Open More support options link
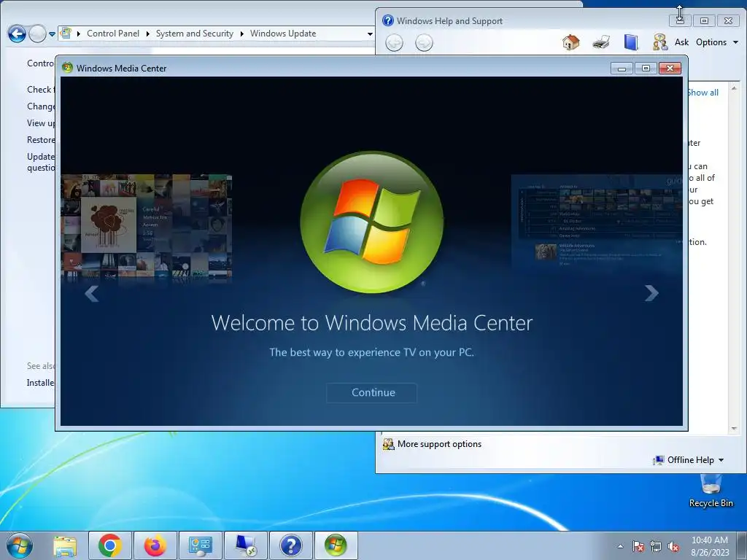This screenshot has width=747, height=560. (x=439, y=444)
